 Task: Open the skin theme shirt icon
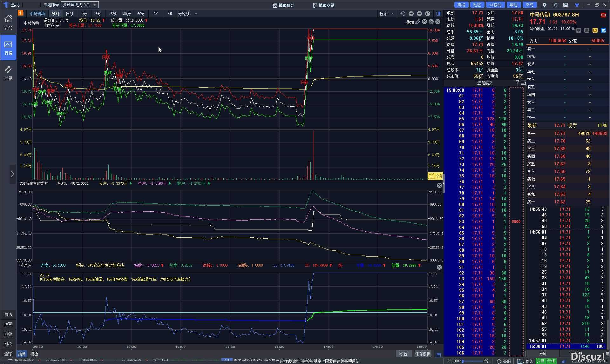click(x=577, y=5)
